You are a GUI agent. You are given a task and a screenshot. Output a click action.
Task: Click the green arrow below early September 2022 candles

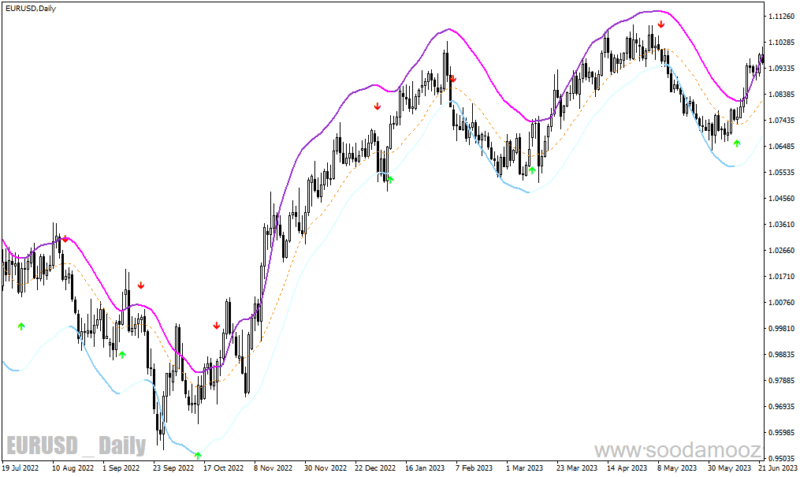click(x=122, y=355)
